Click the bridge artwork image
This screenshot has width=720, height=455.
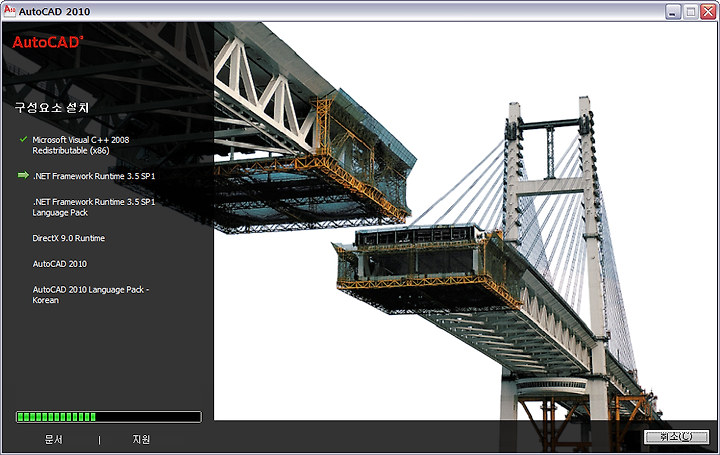click(x=465, y=221)
